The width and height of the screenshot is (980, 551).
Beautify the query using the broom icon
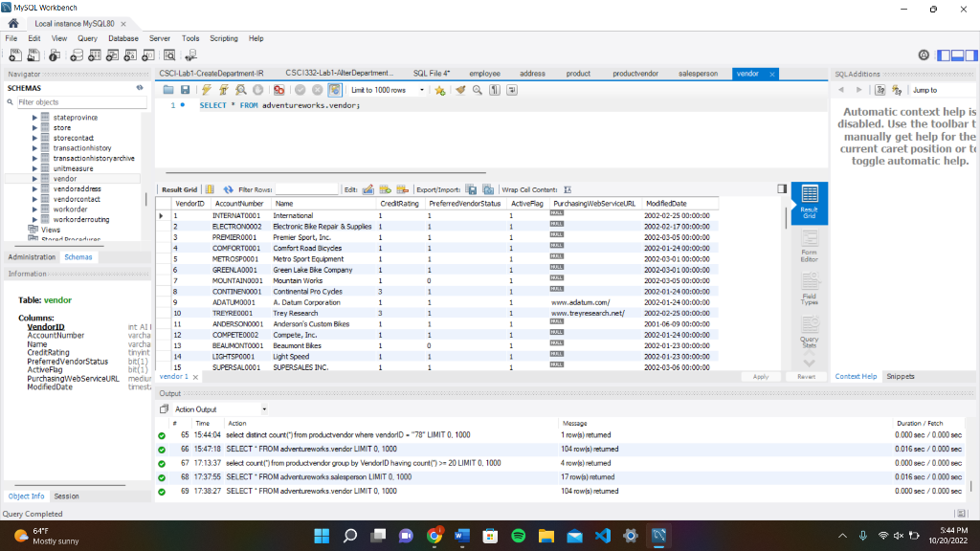pos(461,91)
